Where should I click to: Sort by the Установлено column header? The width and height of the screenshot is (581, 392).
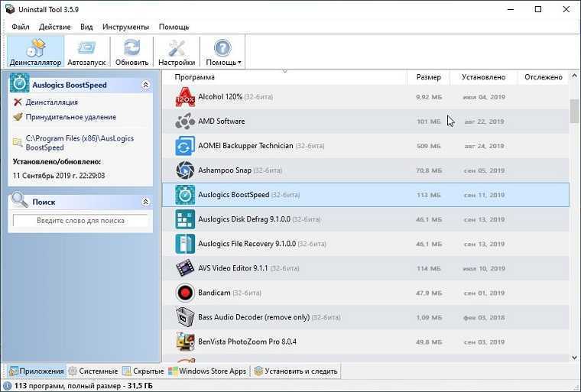click(x=483, y=77)
